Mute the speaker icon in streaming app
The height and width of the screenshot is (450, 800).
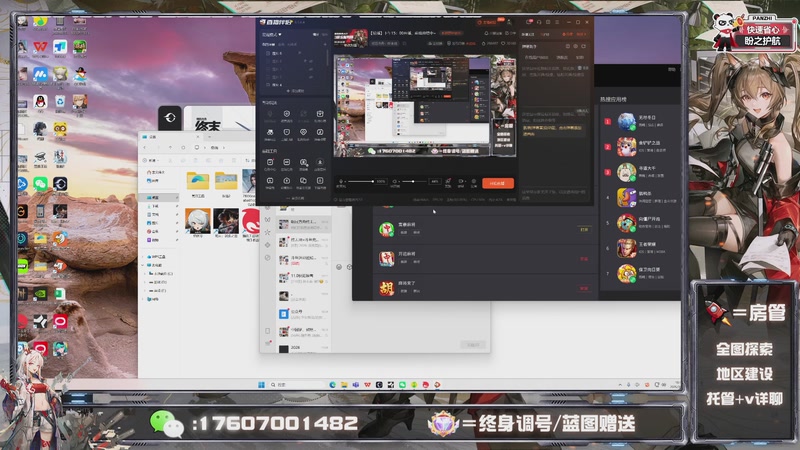coord(394,181)
